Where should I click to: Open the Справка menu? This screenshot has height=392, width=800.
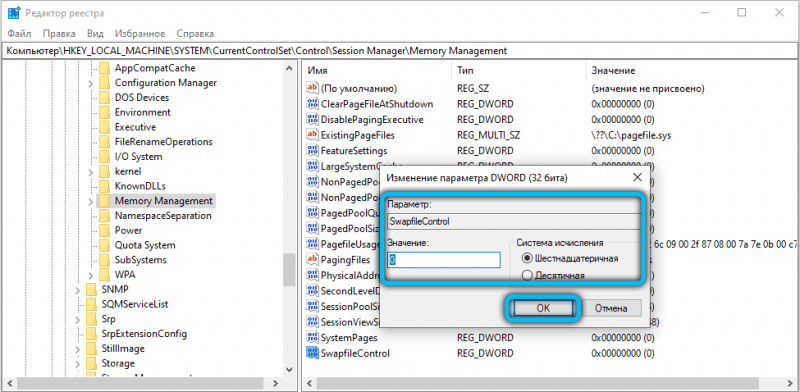[x=195, y=34]
